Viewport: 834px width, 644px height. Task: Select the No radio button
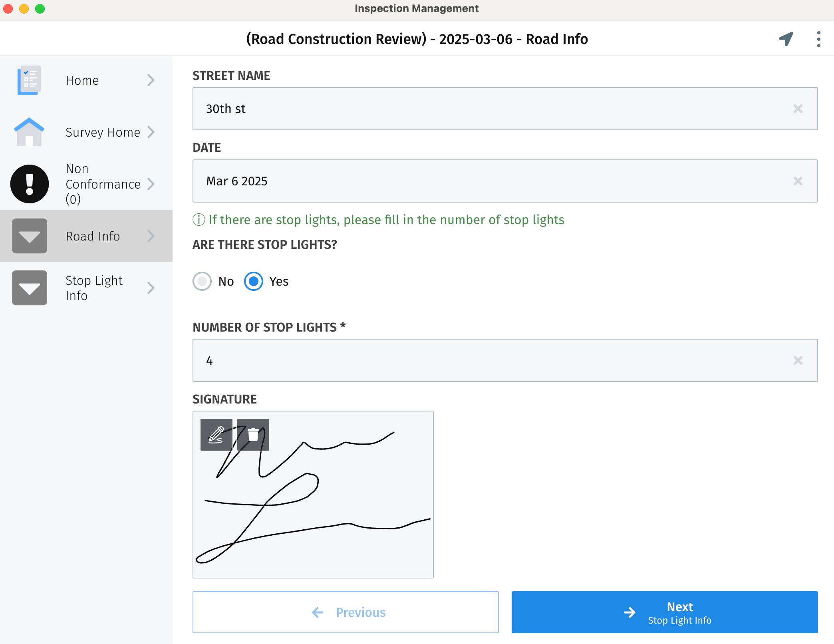pyautogui.click(x=202, y=281)
